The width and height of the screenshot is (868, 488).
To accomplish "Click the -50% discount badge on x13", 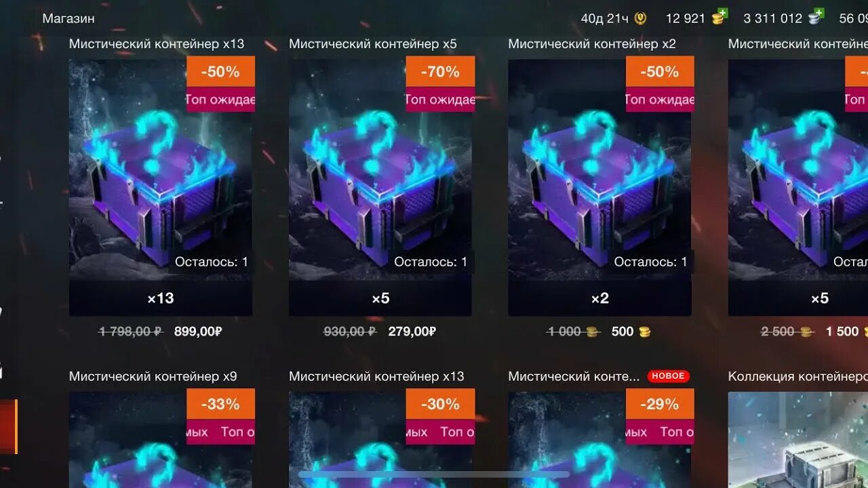I will [x=220, y=71].
